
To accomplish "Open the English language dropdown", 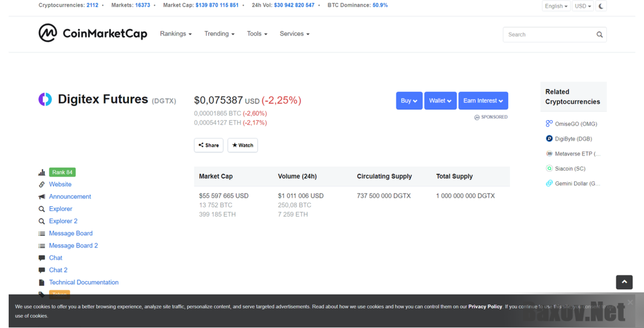I will pyautogui.click(x=556, y=6).
